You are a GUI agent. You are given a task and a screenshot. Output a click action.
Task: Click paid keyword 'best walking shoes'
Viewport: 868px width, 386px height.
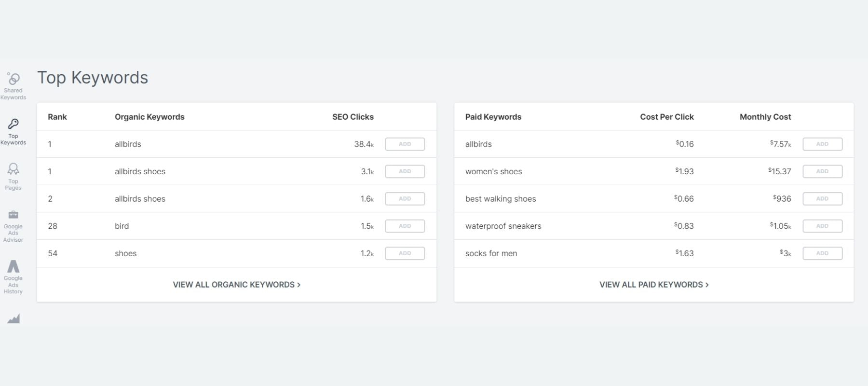[501, 199]
